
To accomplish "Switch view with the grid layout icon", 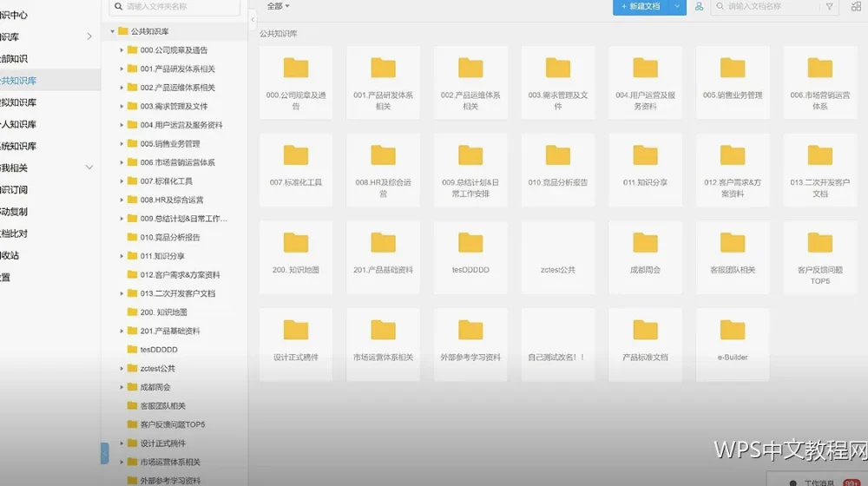I will [856, 7].
